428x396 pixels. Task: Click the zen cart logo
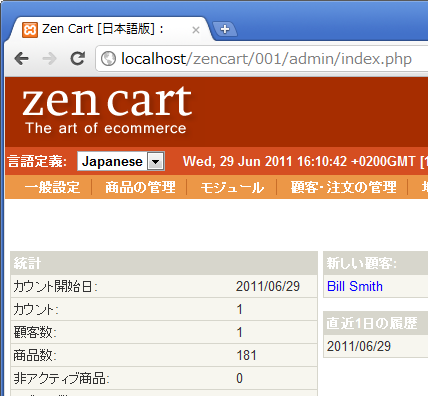[107, 101]
